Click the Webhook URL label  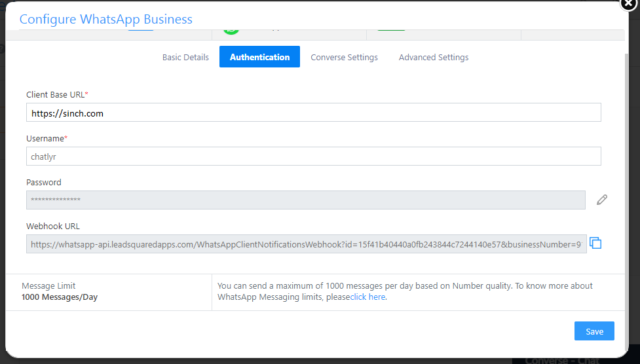[x=53, y=227]
